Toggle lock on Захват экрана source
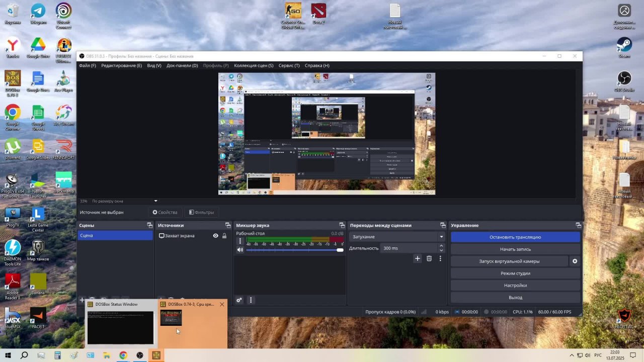 224,236
